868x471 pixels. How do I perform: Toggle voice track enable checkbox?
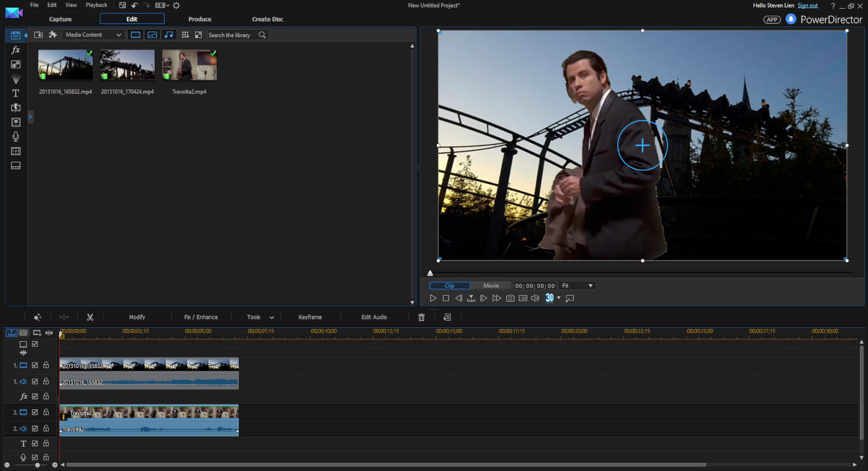click(x=35, y=457)
